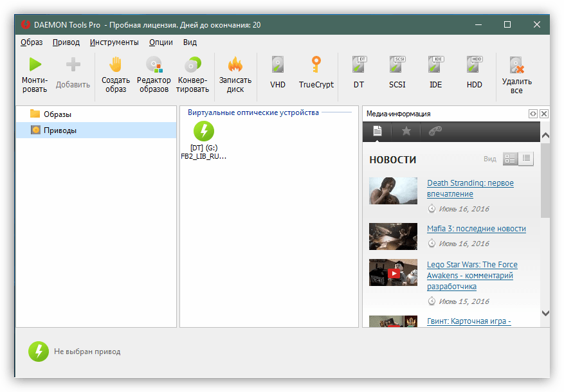Open the Образ menu
The height and width of the screenshot is (392, 564).
pos(32,42)
